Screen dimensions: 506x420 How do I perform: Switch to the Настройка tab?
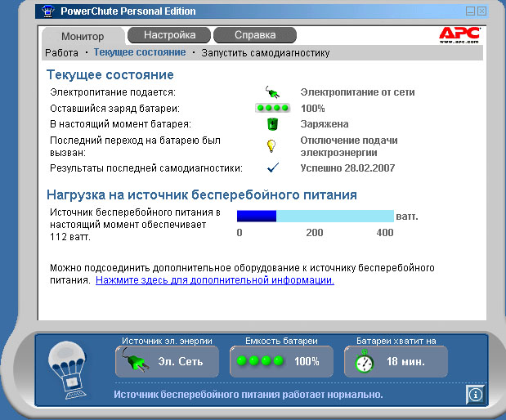[169, 35]
